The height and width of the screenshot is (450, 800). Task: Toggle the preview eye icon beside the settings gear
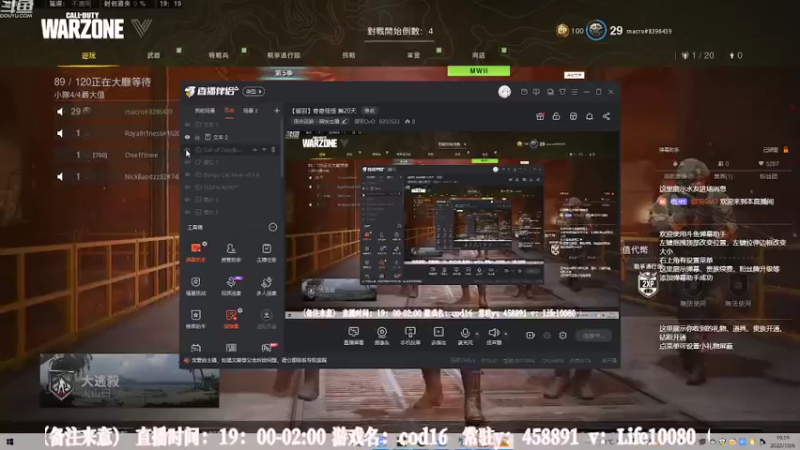(547, 335)
